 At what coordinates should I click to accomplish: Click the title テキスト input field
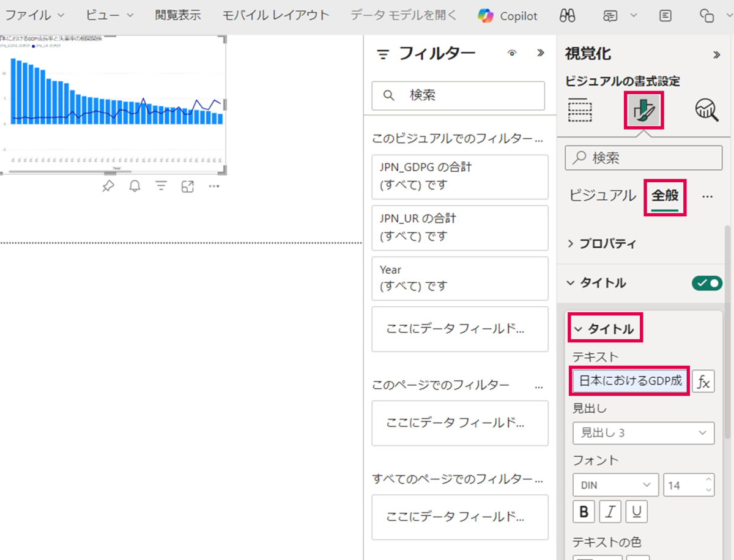(x=629, y=381)
